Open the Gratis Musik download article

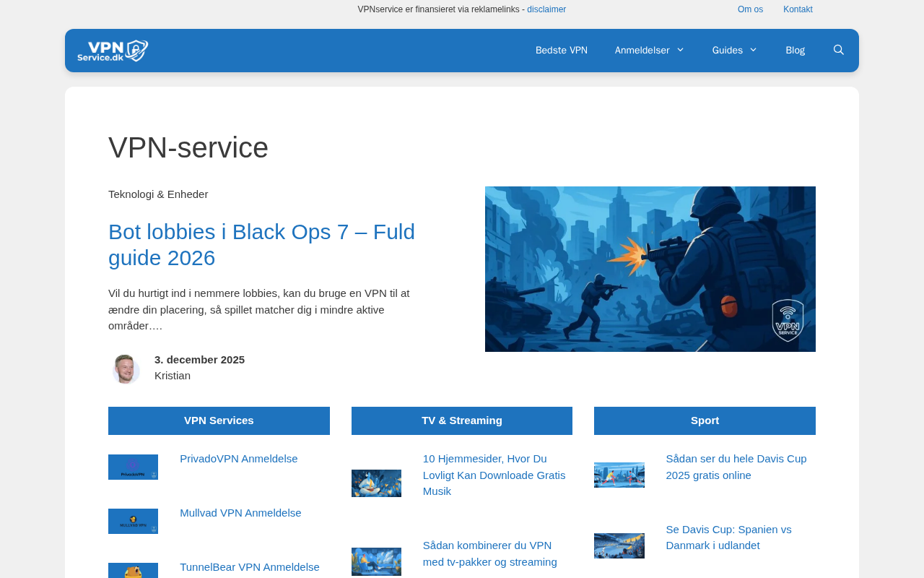494,475
